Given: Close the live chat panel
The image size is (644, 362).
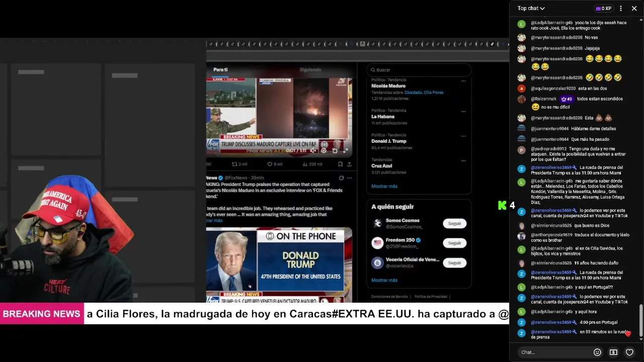Looking at the screenshot, I should pos(634,8).
